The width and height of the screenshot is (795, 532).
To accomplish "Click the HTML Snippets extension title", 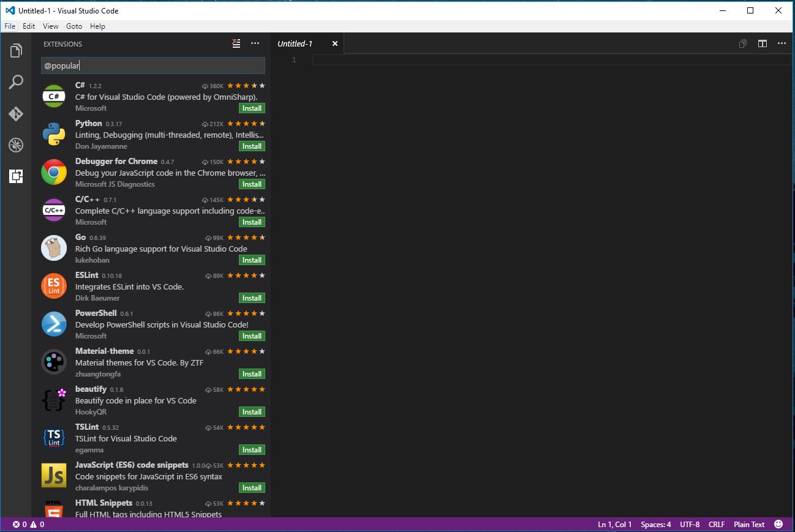I will click(x=104, y=503).
